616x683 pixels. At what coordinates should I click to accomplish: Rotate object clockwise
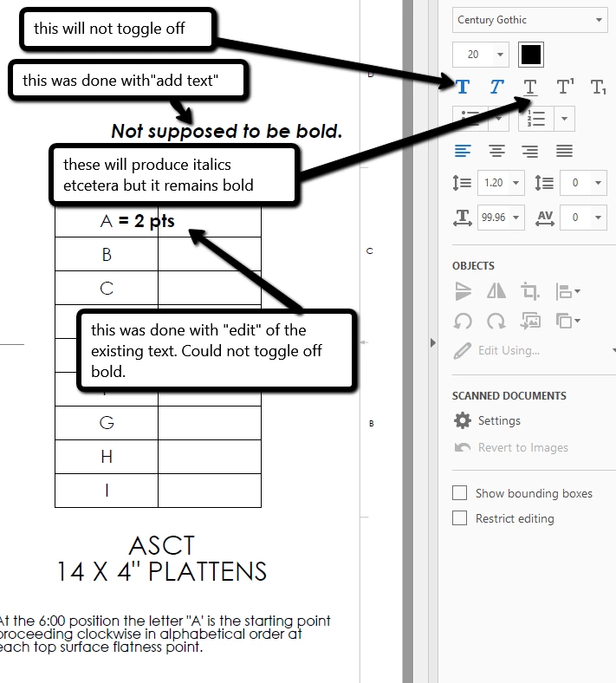(496, 322)
